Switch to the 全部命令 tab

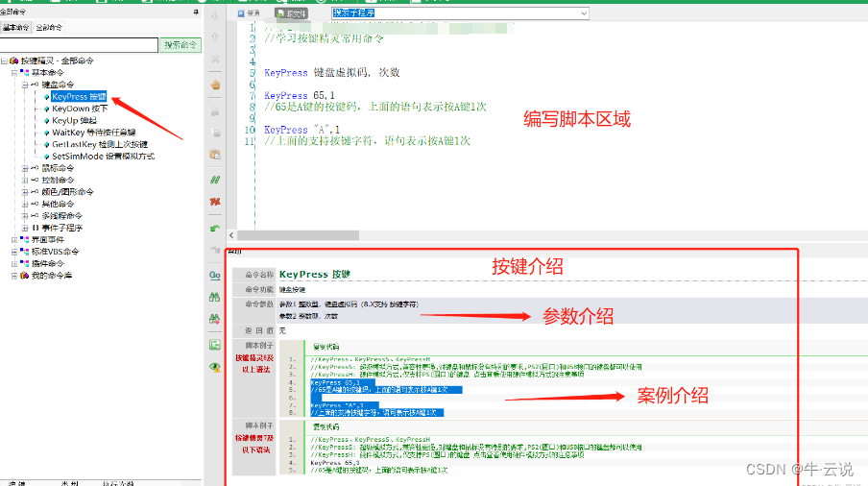(49, 27)
